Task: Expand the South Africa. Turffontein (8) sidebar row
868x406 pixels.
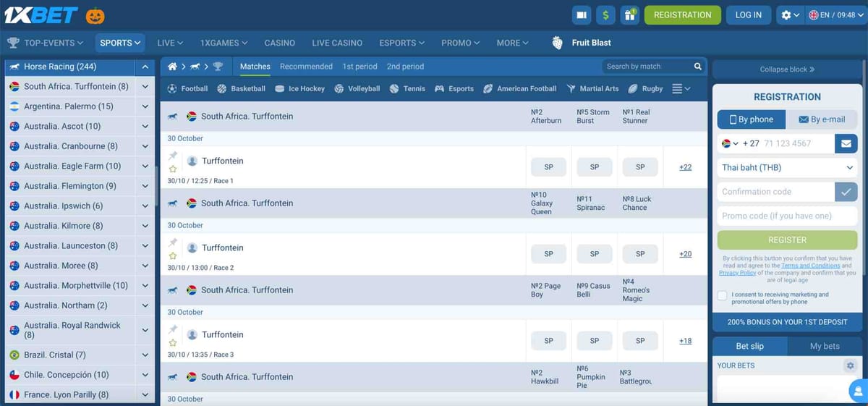Action: 145,86
